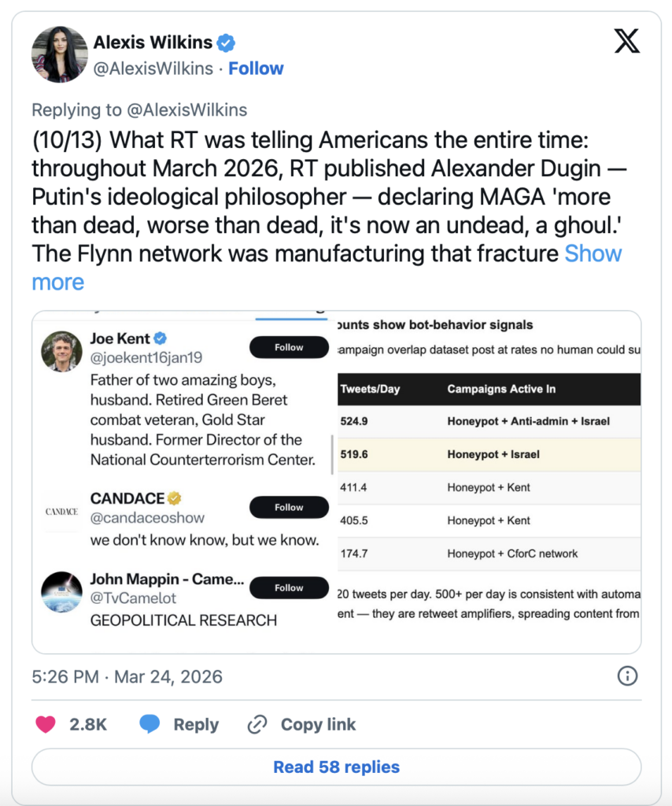Click the reply speech bubble icon
672x806 pixels.
coord(151,724)
